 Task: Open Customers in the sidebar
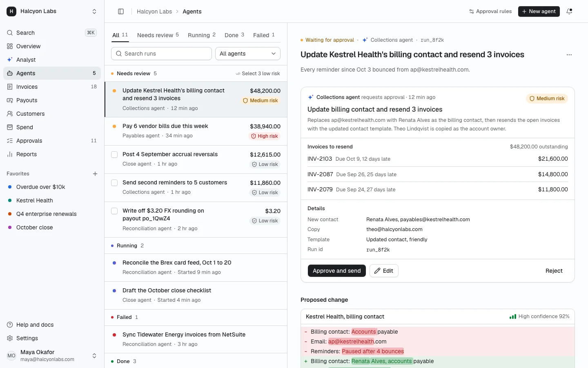52,114
